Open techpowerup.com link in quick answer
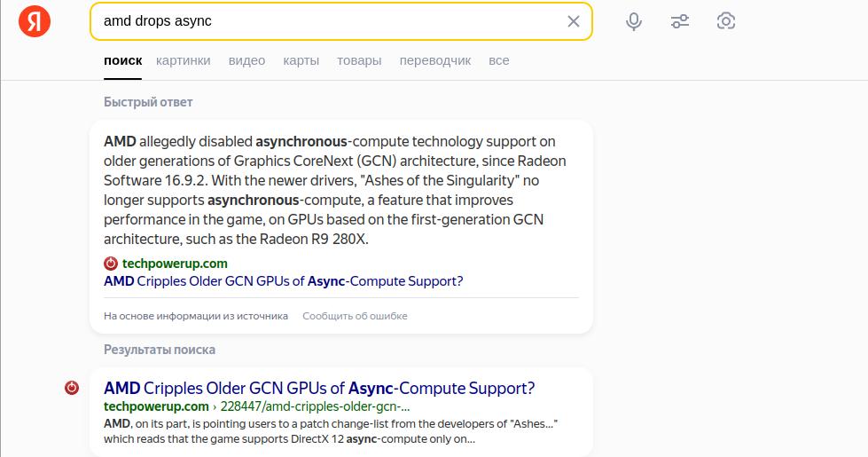The height and width of the screenshot is (457, 868). tap(175, 264)
